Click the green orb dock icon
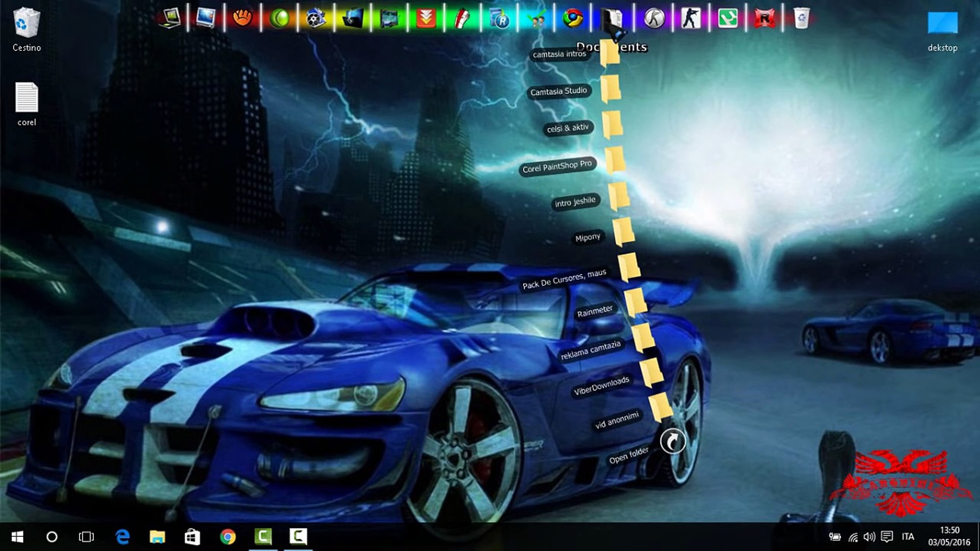 (x=279, y=19)
